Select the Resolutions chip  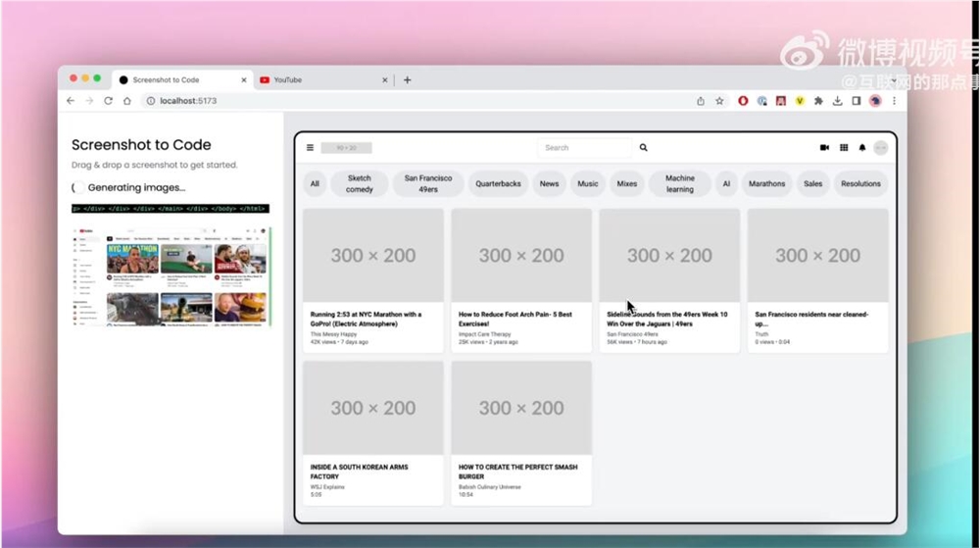860,183
